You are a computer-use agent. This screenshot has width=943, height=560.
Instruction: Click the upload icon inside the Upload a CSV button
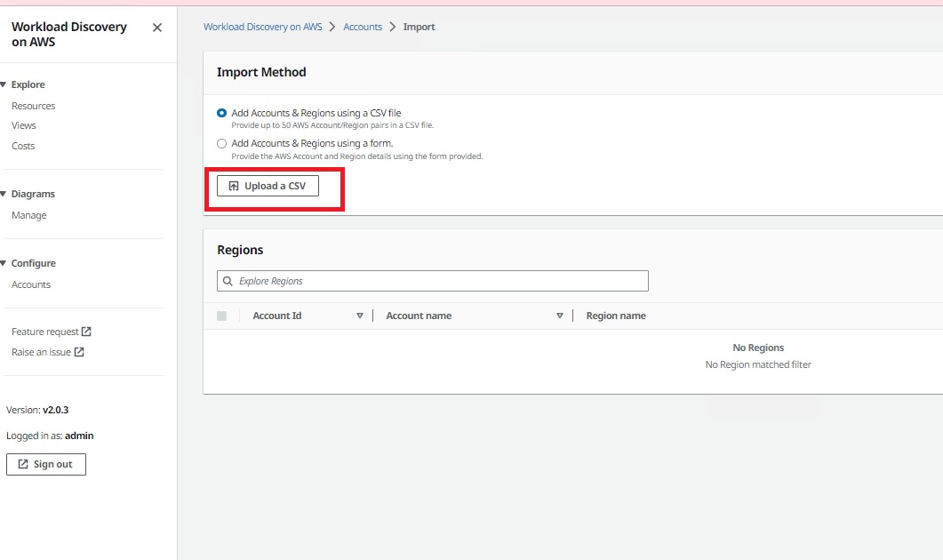pyautogui.click(x=234, y=185)
